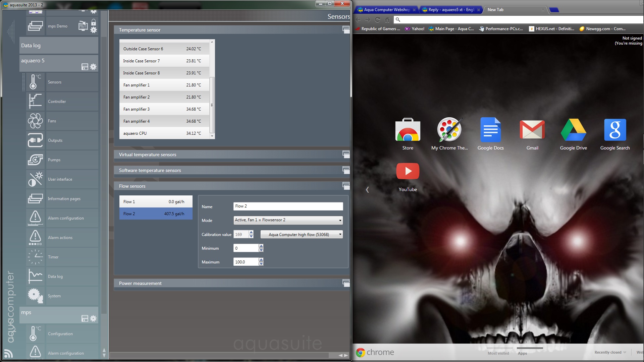Select Flow 1 in flow sensor list
Screen dimensions: 644x362
coord(156,202)
